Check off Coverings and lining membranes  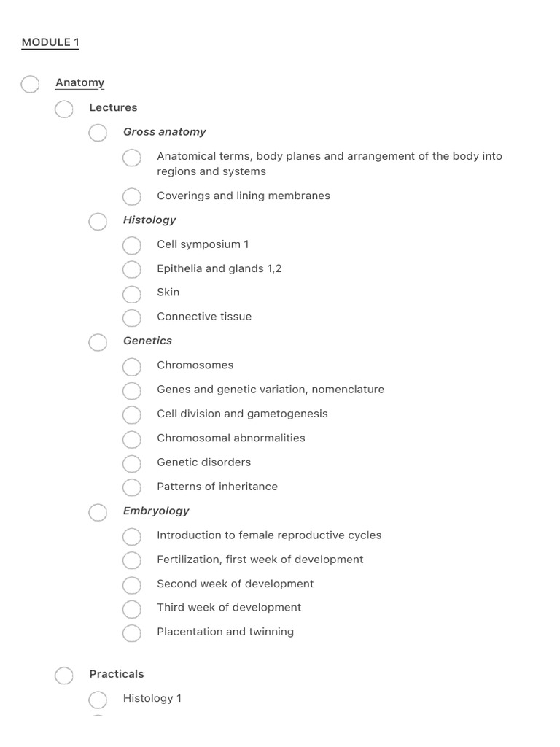(x=132, y=197)
